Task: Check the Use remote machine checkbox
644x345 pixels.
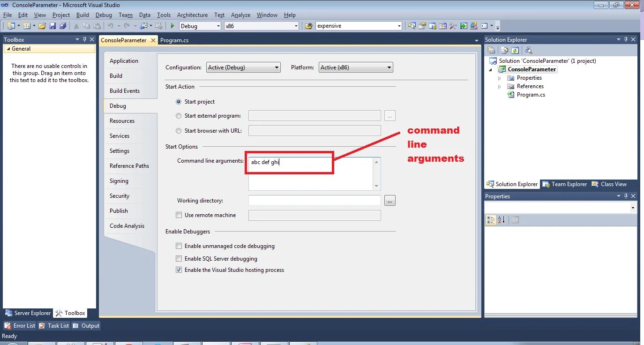Action: click(179, 215)
